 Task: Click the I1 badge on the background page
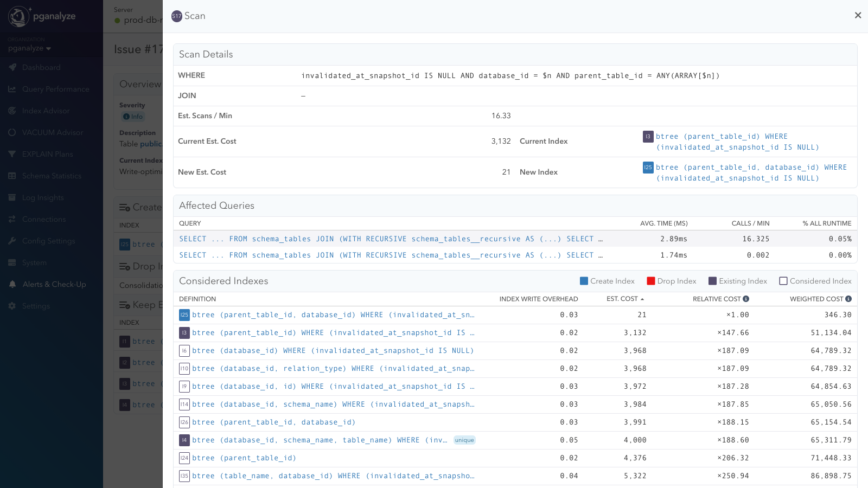[x=125, y=342]
